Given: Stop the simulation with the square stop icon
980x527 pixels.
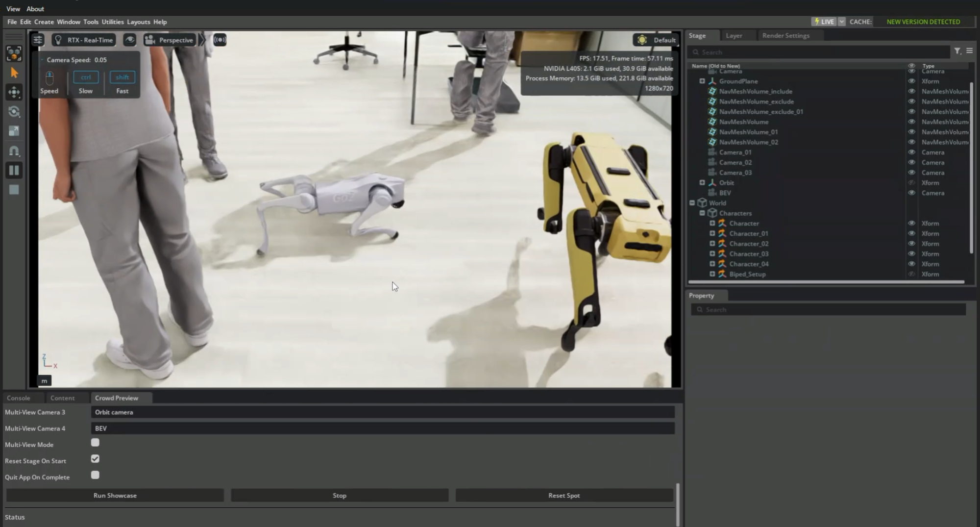Looking at the screenshot, I should [14, 190].
